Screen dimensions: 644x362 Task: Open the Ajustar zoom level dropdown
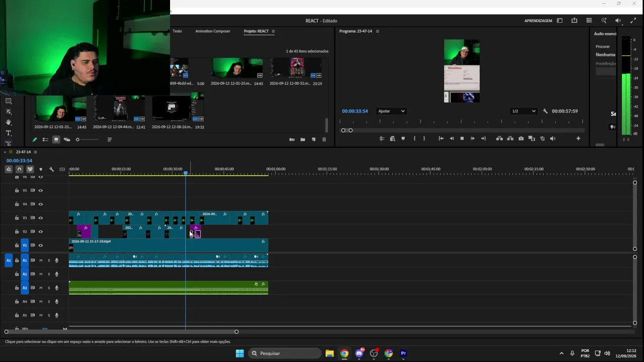tap(391, 111)
